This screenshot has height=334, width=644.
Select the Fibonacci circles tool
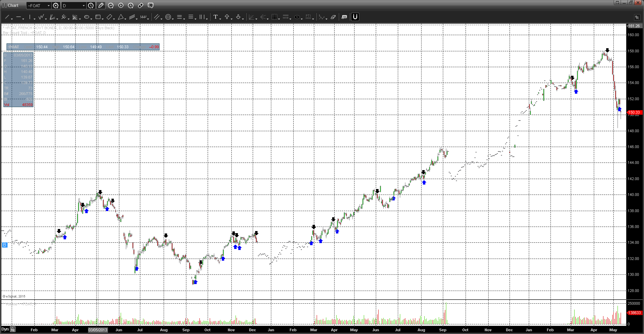[168, 17]
